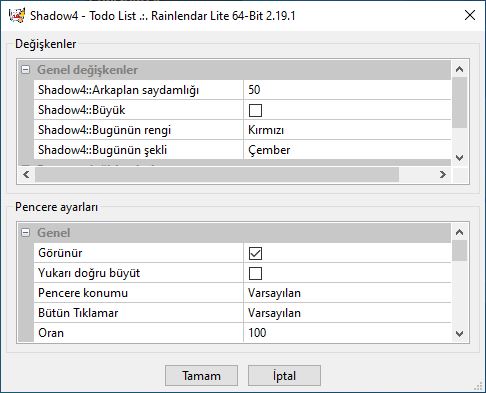Click down arrow of Pencere ayarları scrollbar

pos(459,334)
